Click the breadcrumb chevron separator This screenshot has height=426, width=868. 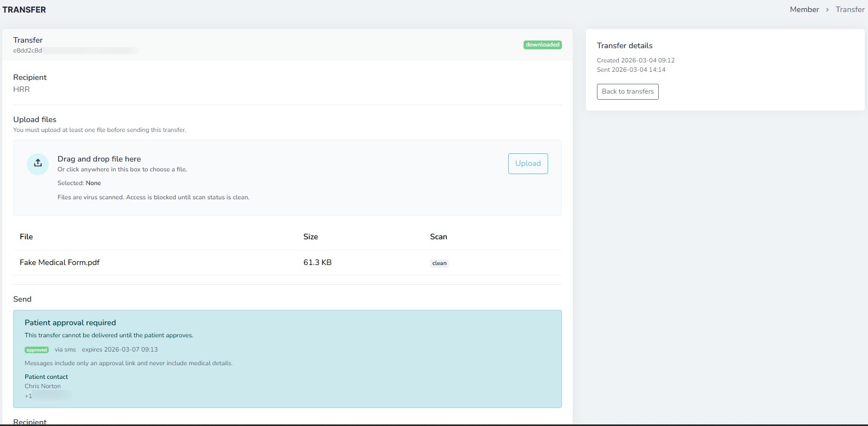[827, 10]
